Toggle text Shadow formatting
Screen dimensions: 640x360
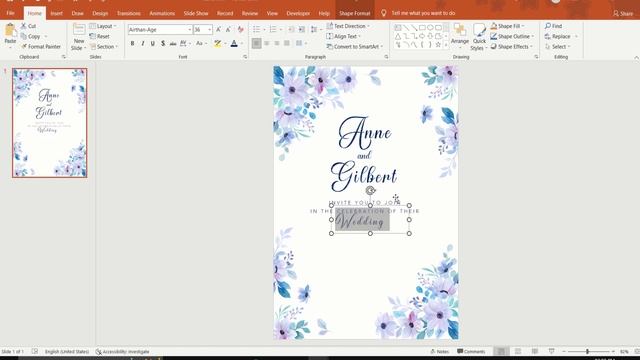coord(163,43)
